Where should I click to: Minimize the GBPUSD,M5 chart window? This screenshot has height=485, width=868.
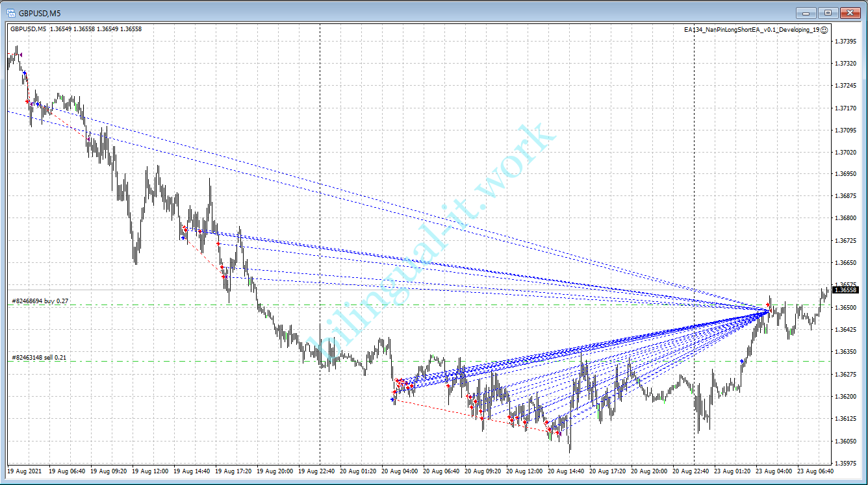(x=806, y=12)
